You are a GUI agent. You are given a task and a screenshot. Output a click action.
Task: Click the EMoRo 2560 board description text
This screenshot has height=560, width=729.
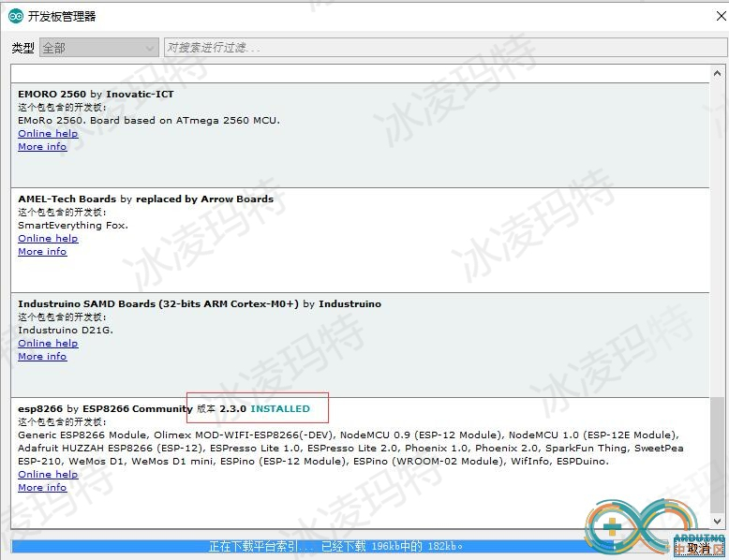(149, 121)
